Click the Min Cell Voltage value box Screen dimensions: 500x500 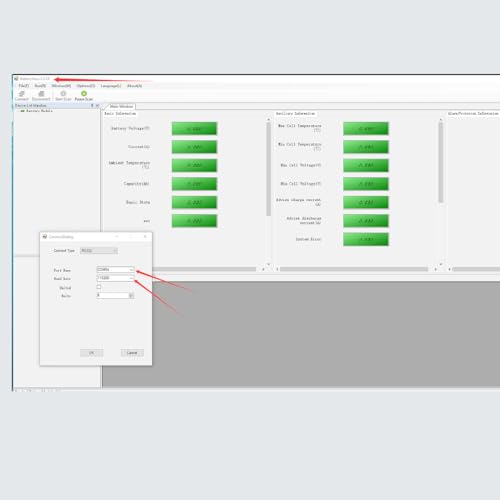[366, 184]
